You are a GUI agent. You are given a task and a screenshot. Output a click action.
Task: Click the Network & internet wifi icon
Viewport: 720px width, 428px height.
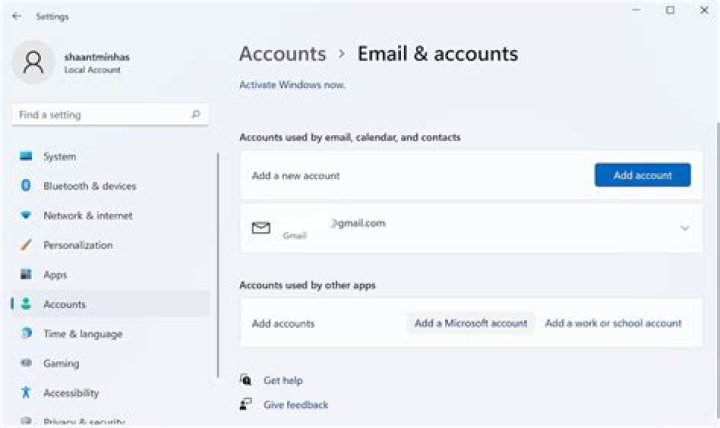pyautogui.click(x=26, y=216)
